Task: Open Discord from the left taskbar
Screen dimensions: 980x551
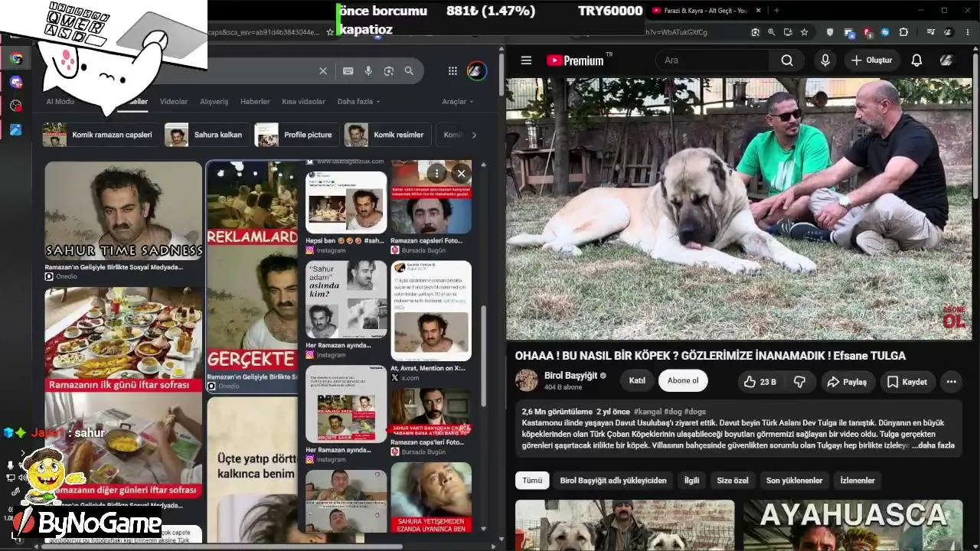Action: [16, 82]
